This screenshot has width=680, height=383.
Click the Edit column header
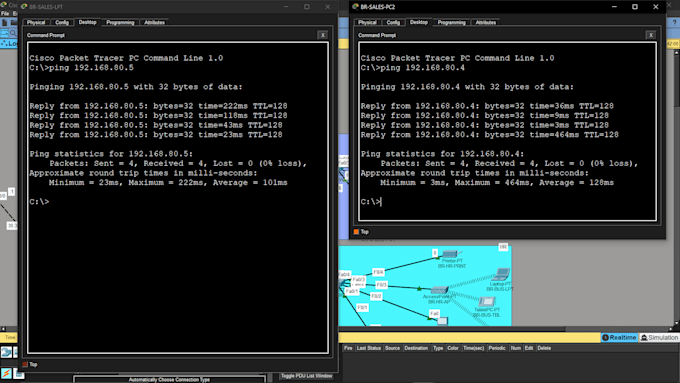pyautogui.click(x=529, y=348)
